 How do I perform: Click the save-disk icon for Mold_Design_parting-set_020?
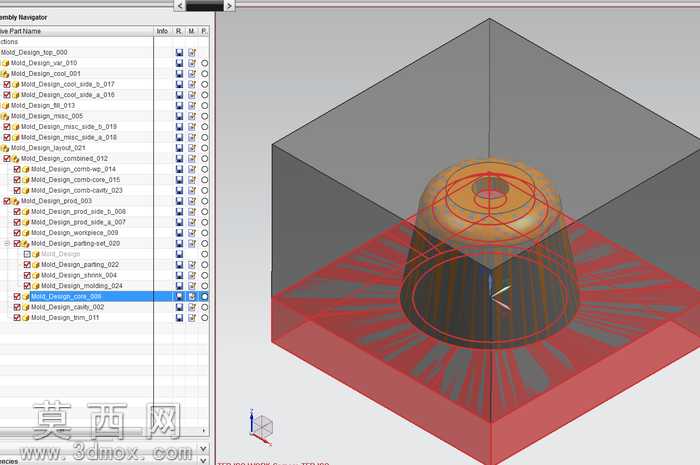(179, 244)
